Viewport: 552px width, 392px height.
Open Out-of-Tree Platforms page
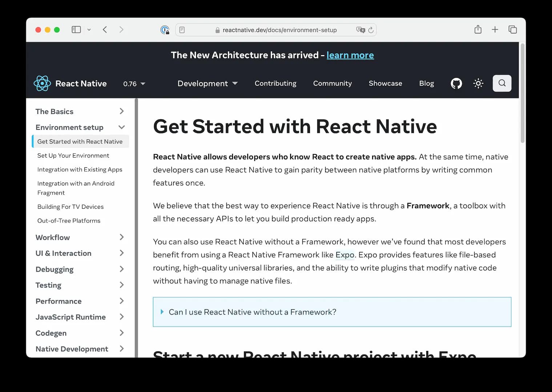[x=69, y=221]
